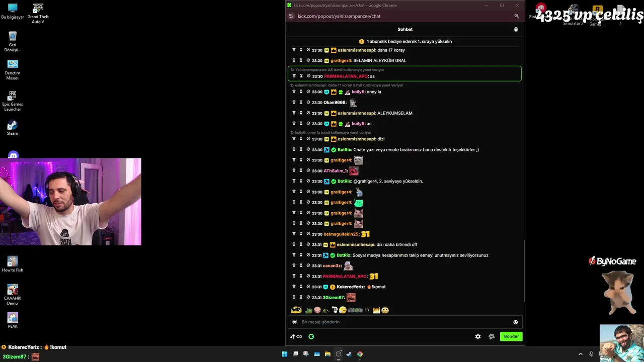644x362 pixels.
Task: Delete KokerecYeriz's !komut message
Action: 294,287
